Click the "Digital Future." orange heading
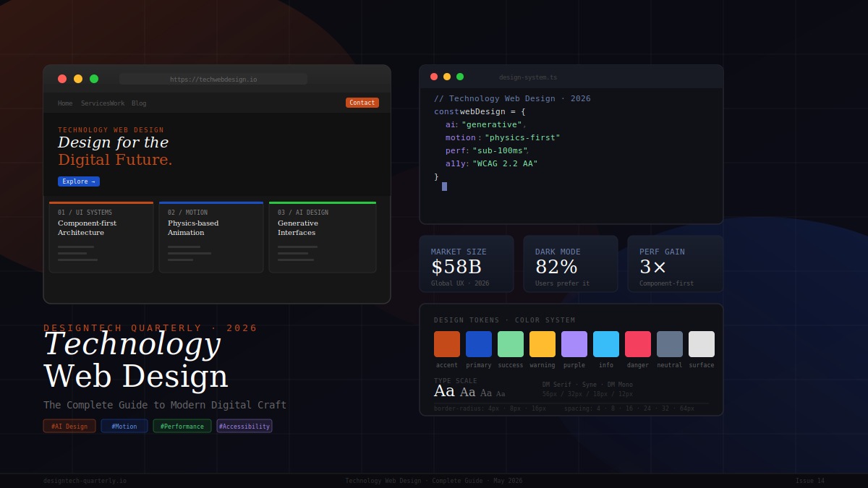 pos(115,160)
